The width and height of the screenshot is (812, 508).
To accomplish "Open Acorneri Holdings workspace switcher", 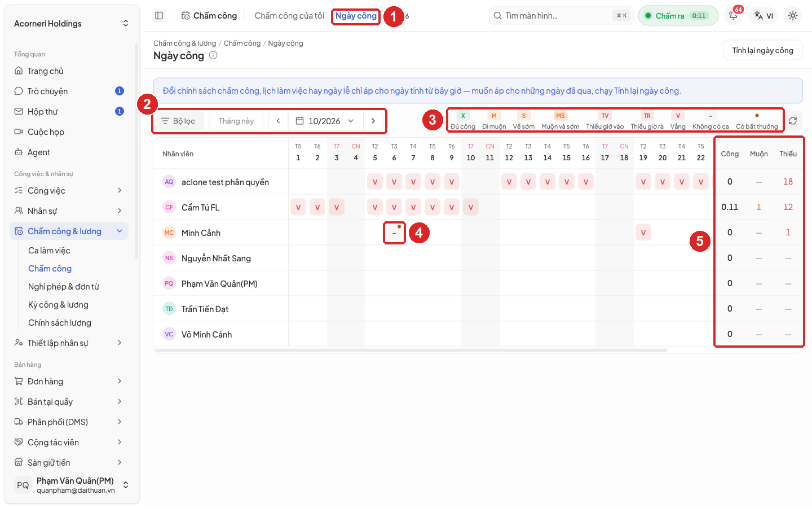I will (x=72, y=24).
